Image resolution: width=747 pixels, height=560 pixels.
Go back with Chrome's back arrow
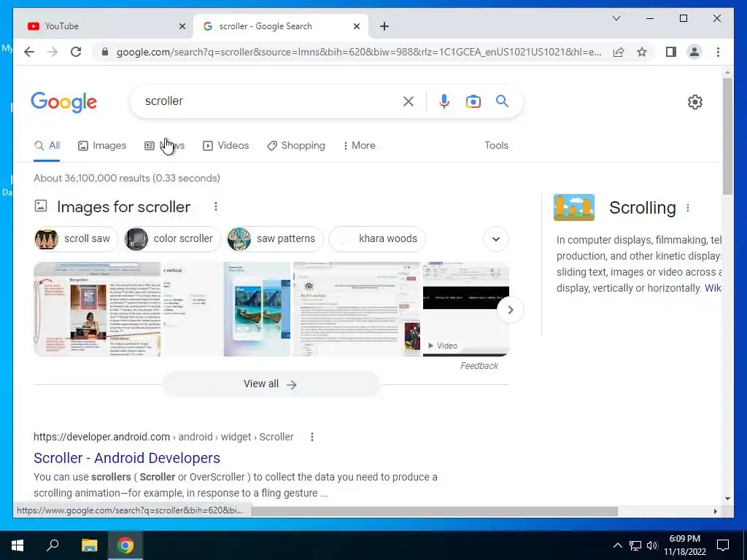[x=29, y=52]
